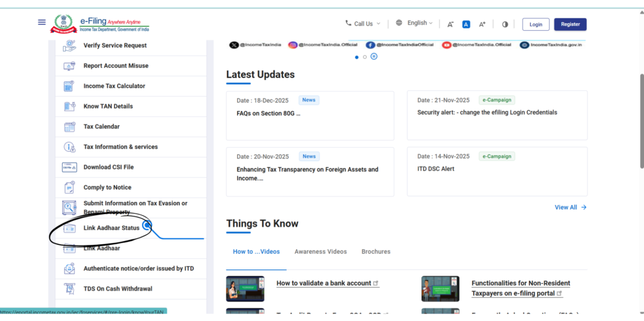Open the hamburger menu icon
Image resolution: width=644 pixels, height=321 pixels.
[x=42, y=22]
